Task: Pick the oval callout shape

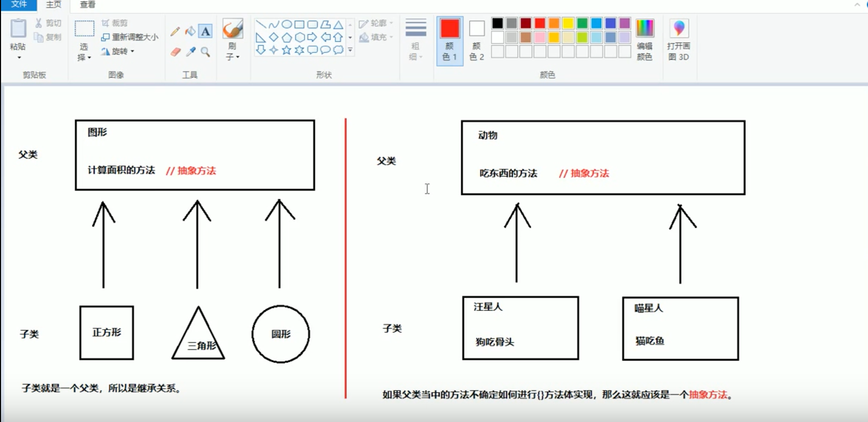Action: click(x=325, y=50)
